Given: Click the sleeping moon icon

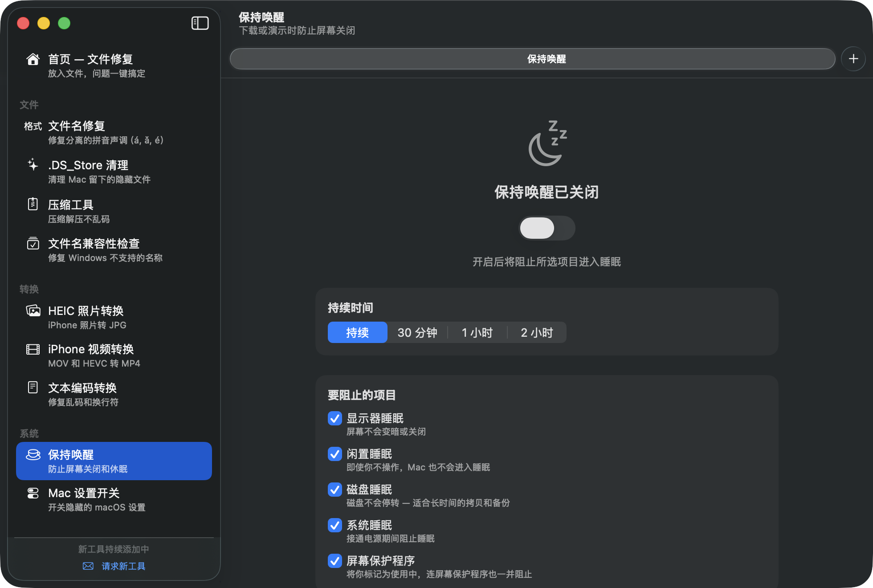Looking at the screenshot, I should click(547, 143).
